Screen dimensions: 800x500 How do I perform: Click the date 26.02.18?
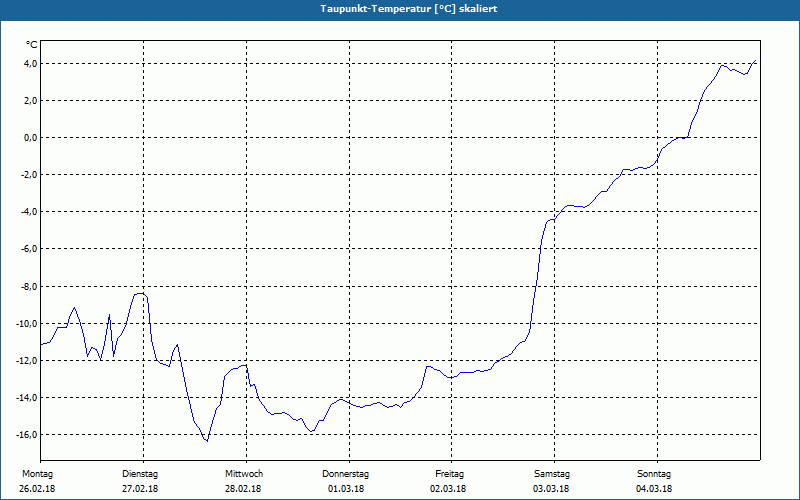pyautogui.click(x=37, y=489)
